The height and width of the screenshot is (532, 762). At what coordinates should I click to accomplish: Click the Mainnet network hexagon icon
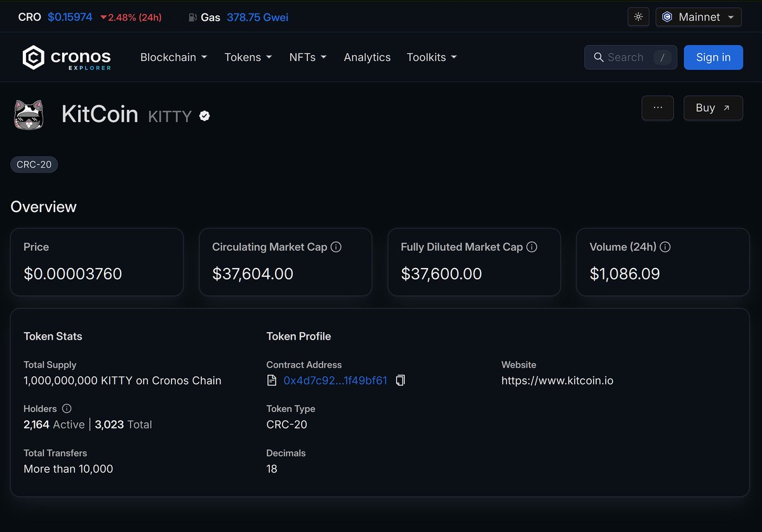(x=667, y=17)
